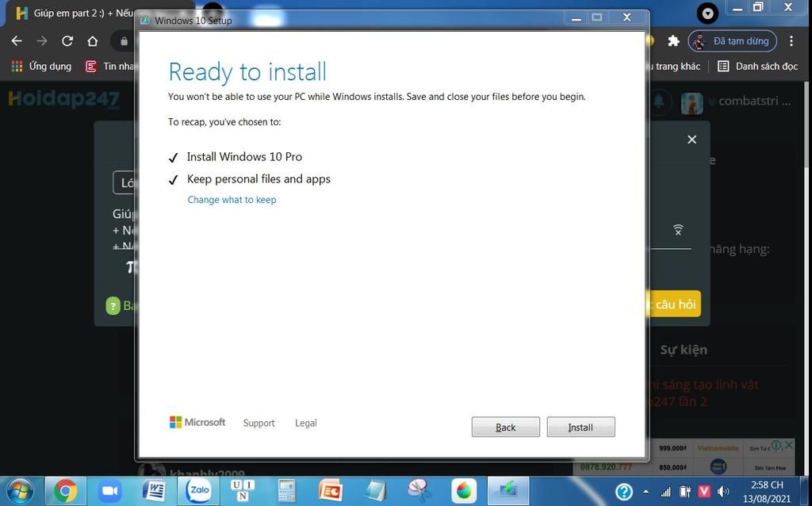Open 'Danh sách đọc' reading list
Viewport: 812px width, 506px height.
(757, 67)
